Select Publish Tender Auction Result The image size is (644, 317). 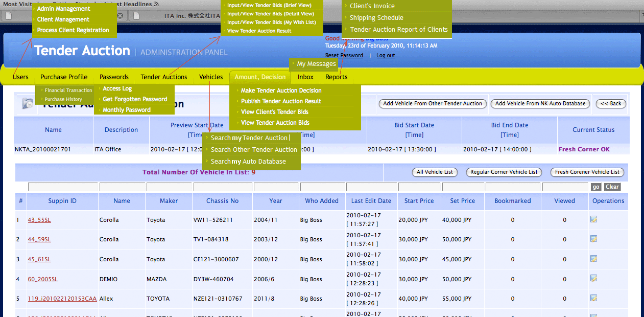(x=281, y=101)
